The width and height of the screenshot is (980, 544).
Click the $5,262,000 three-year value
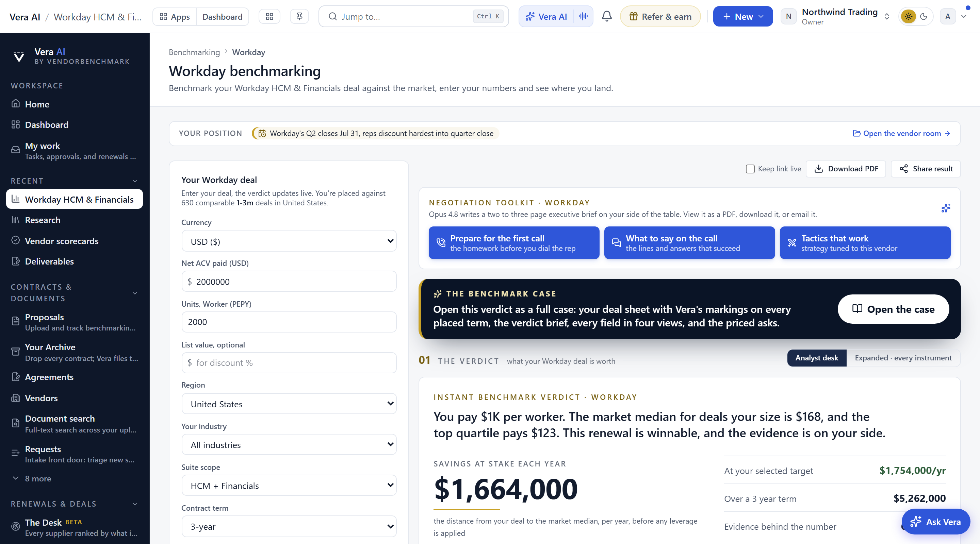pyautogui.click(x=919, y=498)
